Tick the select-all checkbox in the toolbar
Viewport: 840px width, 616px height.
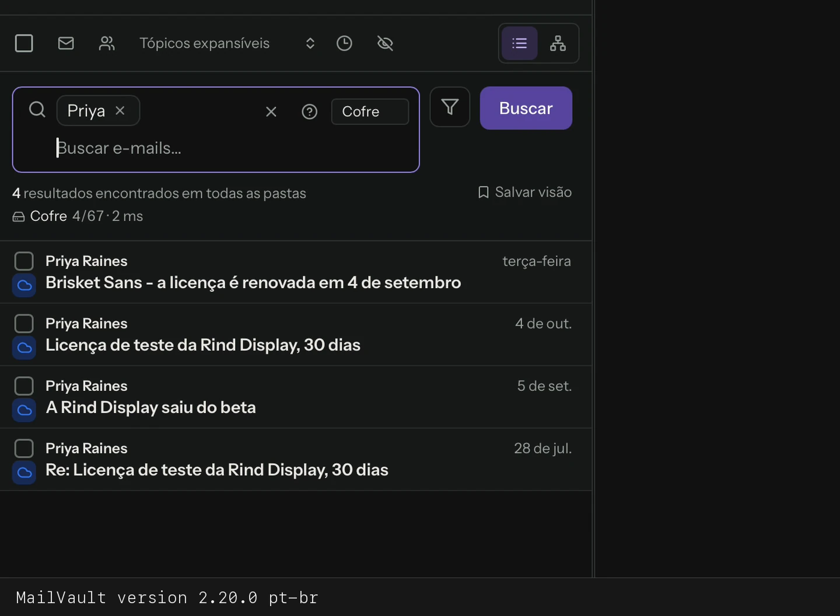click(24, 43)
